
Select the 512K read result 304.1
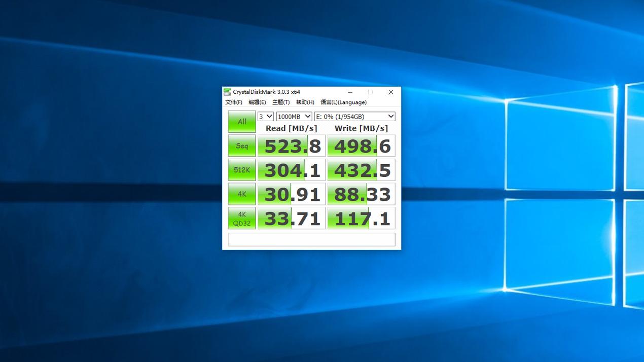tap(292, 170)
